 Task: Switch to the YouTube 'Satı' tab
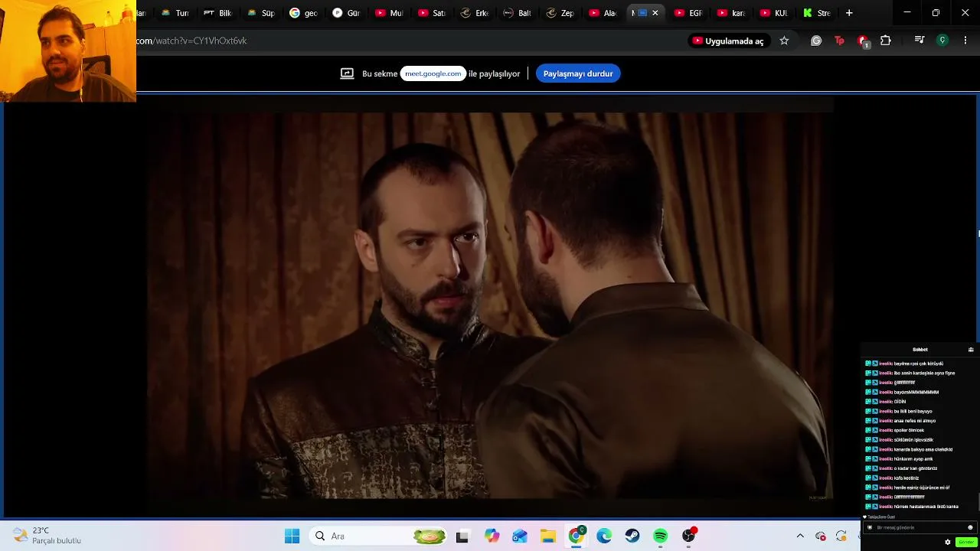point(432,13)
